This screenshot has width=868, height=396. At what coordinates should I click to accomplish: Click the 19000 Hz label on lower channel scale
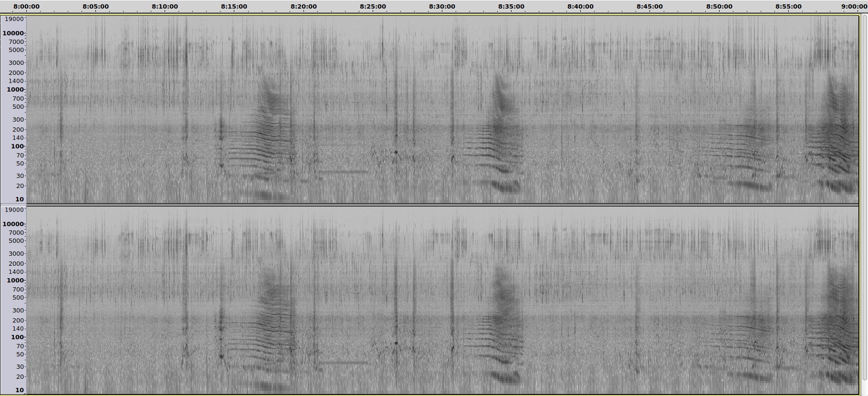14,210
